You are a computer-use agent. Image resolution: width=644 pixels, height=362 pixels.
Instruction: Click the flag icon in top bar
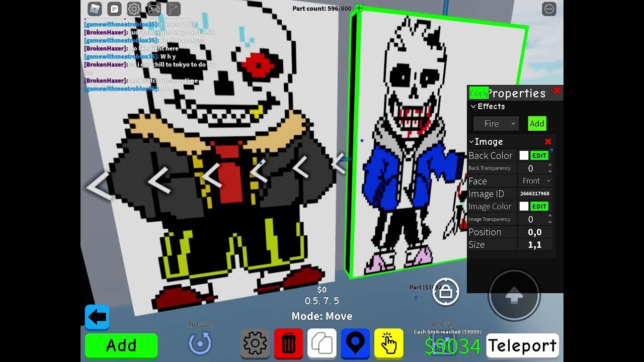pyautogui.click(x=173, y=9)
